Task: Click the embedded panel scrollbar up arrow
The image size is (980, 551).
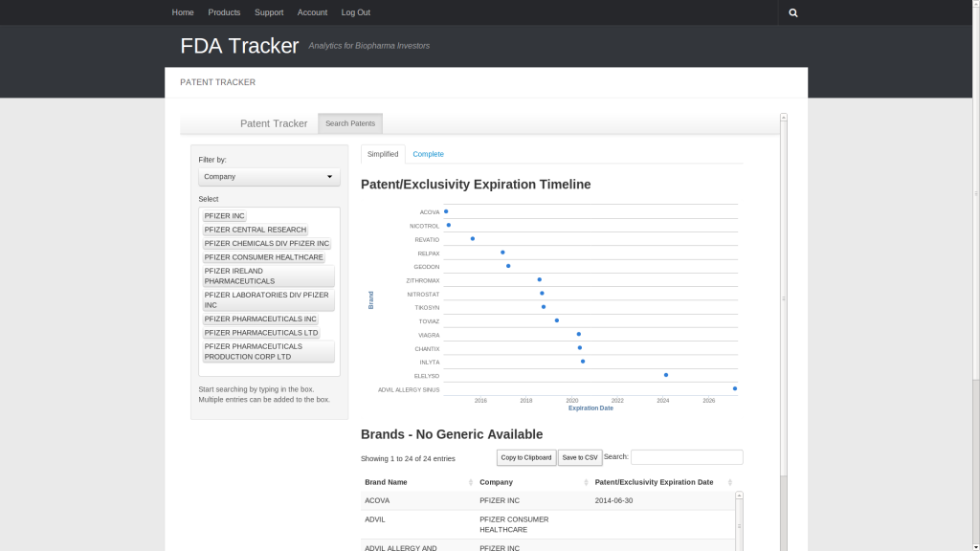Action: coord(784,118)
